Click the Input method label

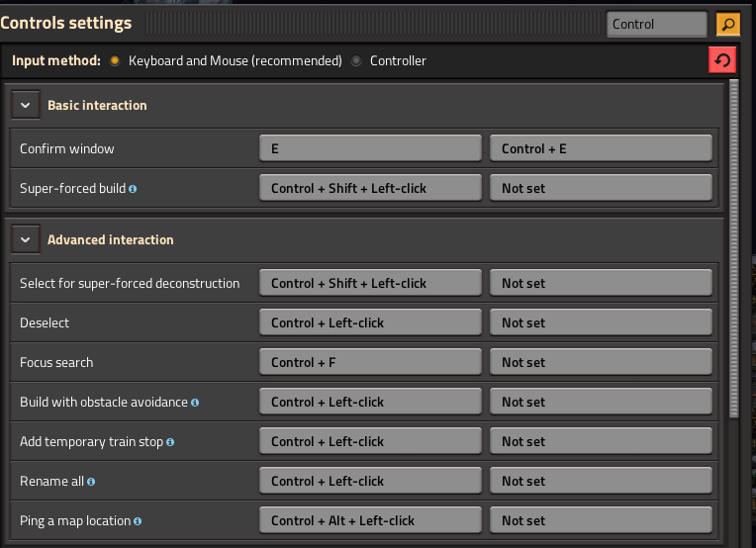pos(56,60)
